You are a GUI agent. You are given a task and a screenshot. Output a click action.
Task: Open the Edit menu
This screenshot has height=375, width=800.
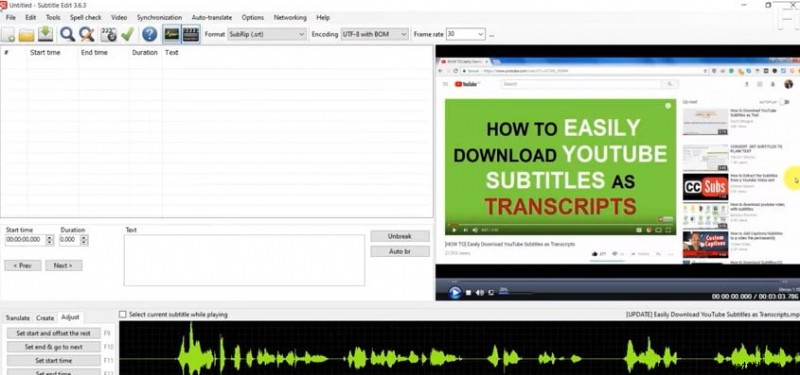click(x=31, y=17)
